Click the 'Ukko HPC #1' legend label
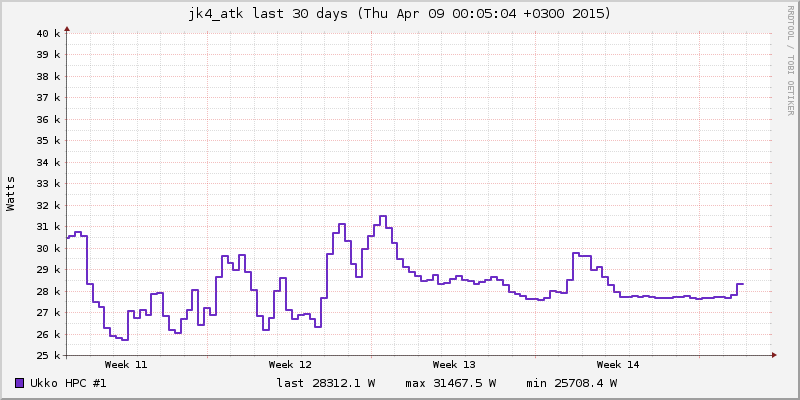800x400 pixels. click(x=68, y=383)
